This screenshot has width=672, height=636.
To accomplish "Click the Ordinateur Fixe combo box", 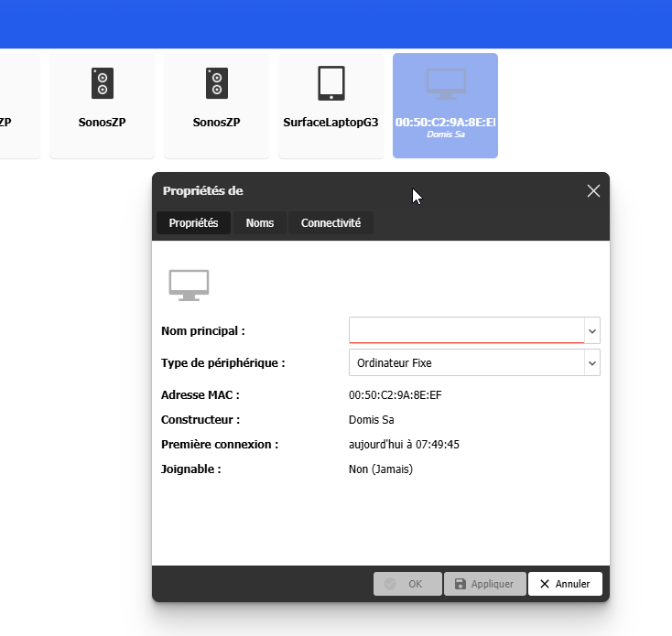I will pyautogui.click(x=466, y=363).
